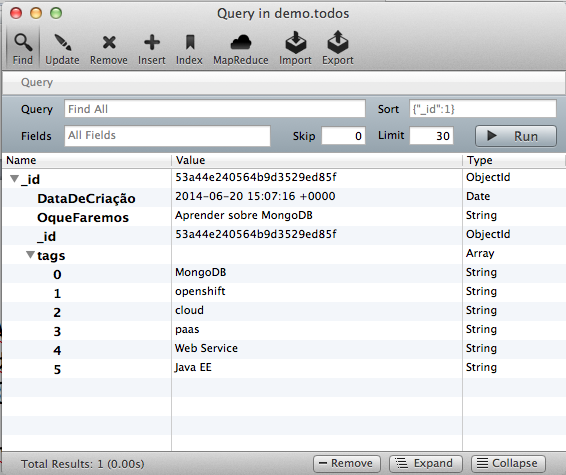Screen dimensions: 566x475
Task: Select the nested _id field row
Action: pos(284,236)
